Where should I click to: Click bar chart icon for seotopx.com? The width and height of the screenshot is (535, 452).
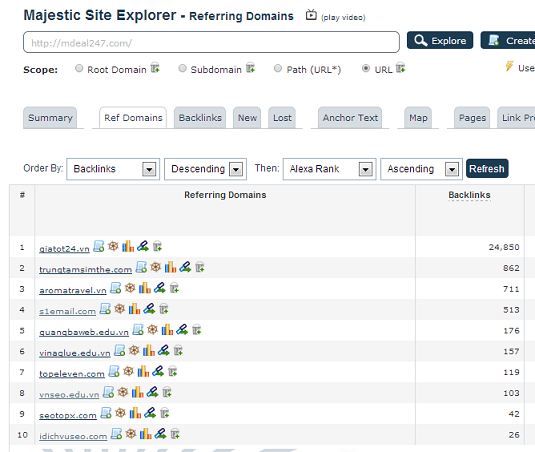pos(135,413)
